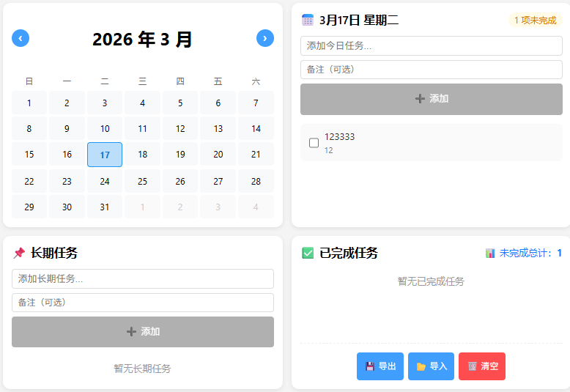Image resolution: width=570 pixels, height=392 pixels.
Task: Import data with 导入 button
Action: click(x=431, y=366)
